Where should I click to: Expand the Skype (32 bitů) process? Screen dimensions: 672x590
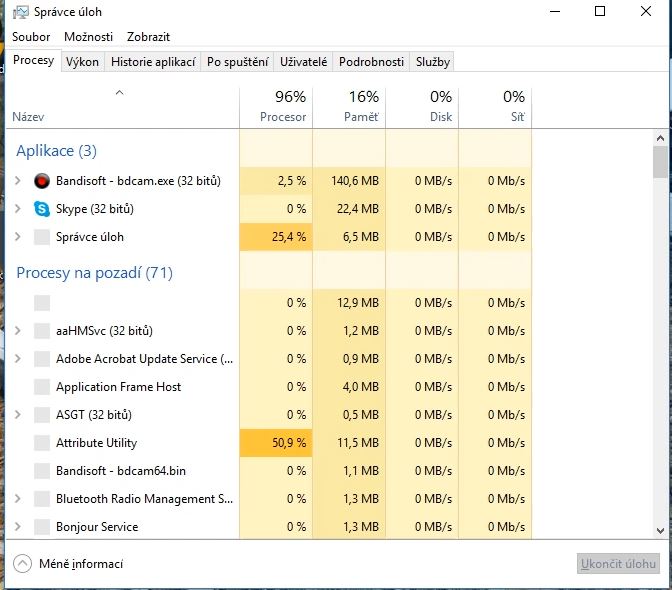tap(17, 209)
